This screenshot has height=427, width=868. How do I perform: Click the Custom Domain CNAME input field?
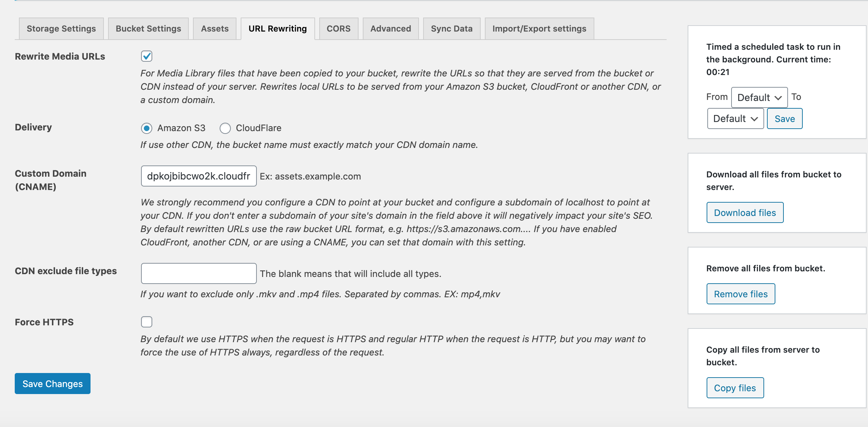pos(199,176)
